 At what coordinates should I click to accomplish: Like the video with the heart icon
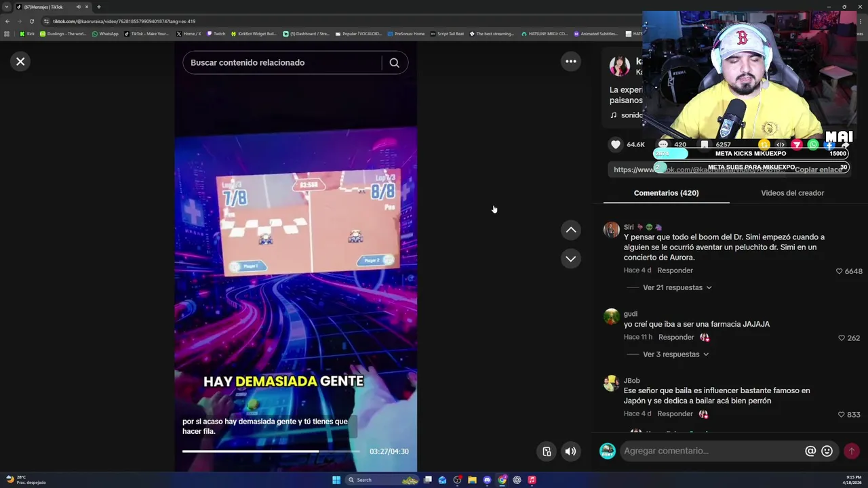click(616, 144)
